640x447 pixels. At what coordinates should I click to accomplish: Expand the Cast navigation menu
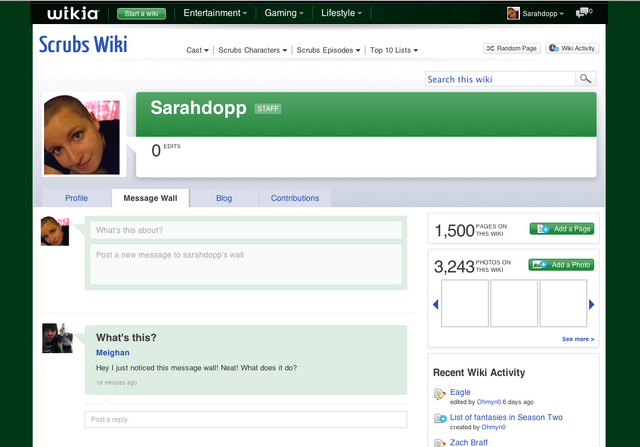coord(197,50)
